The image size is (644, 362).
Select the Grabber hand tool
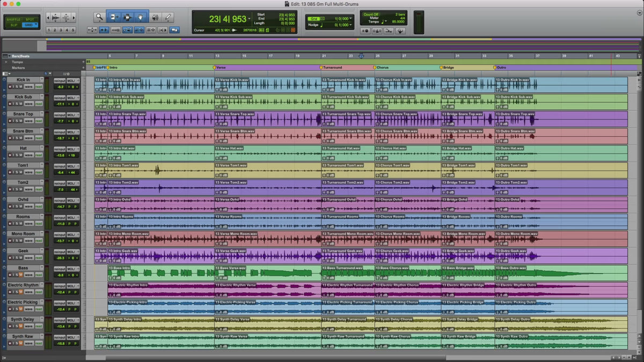pyautogui.click(x=141, y=17)
